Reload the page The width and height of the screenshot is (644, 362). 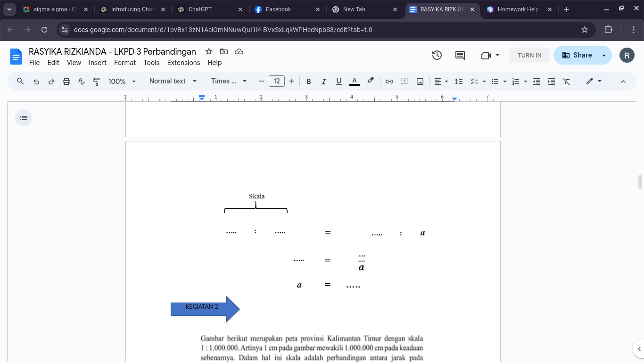coord(44,30)
